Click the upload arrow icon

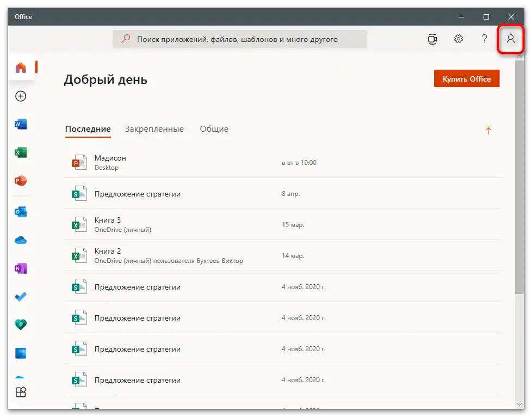coord(488,130)
